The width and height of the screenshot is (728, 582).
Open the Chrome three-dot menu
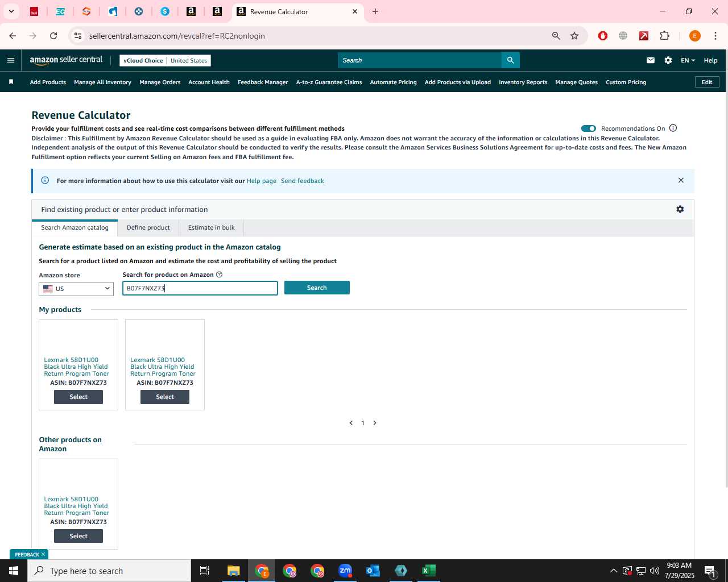click(715, 36)
